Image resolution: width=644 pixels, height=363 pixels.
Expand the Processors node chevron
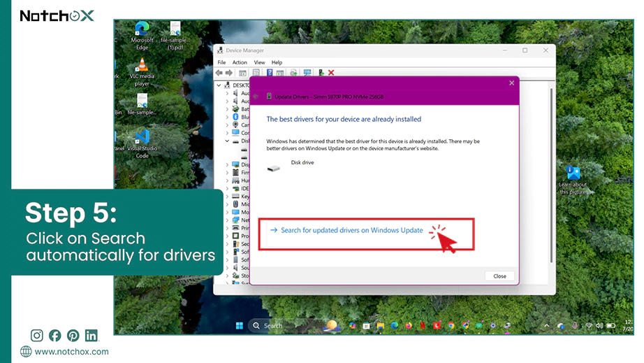coord(227,236)
